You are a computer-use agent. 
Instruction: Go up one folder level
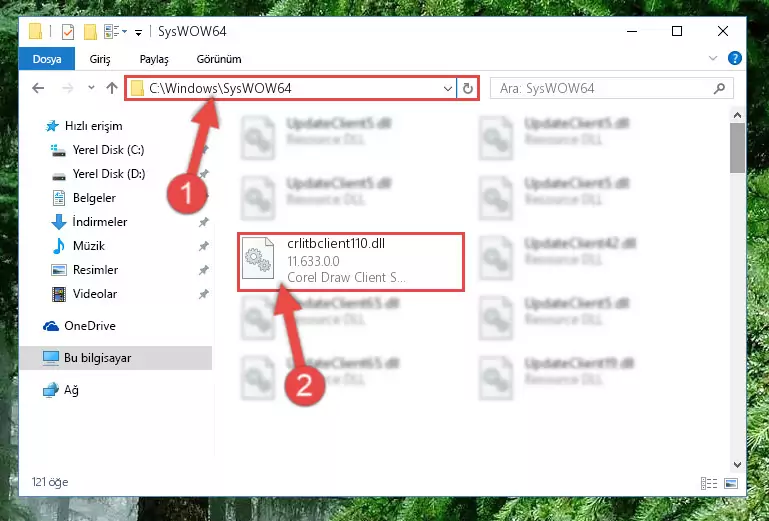pyautogui.click(x=112, y=88)
